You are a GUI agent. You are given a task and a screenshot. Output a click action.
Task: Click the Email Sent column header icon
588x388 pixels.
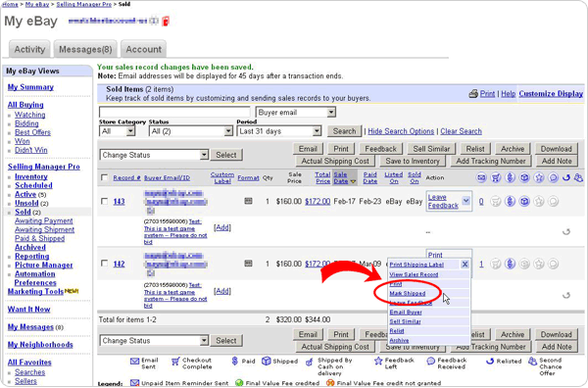pyautogui.click(x=481, y=177)
